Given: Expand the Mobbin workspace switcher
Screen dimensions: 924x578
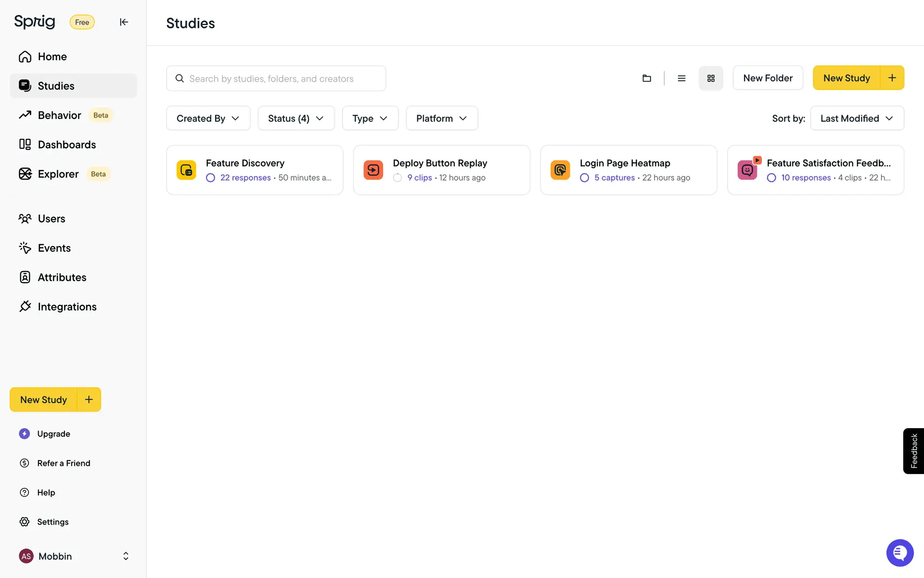Looking at the screenshot, I should click(126, 556).
